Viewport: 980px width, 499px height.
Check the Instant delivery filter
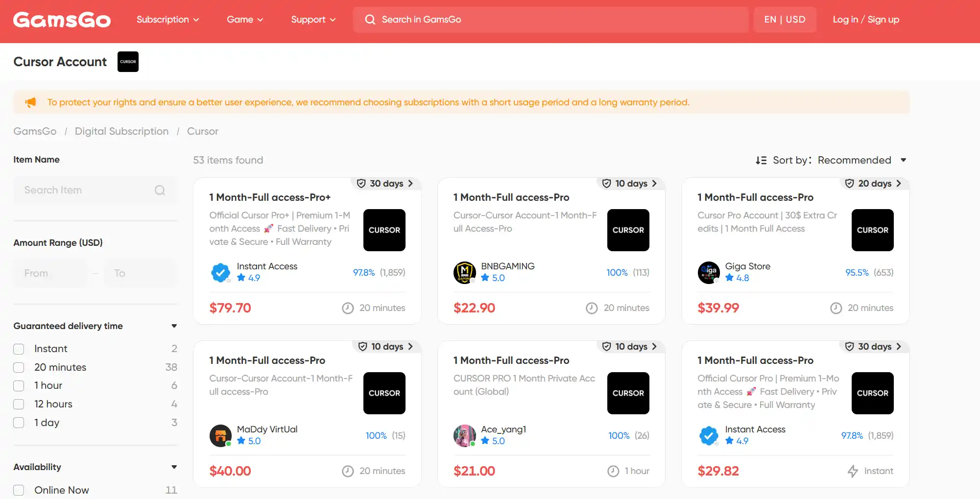[19, 349]
